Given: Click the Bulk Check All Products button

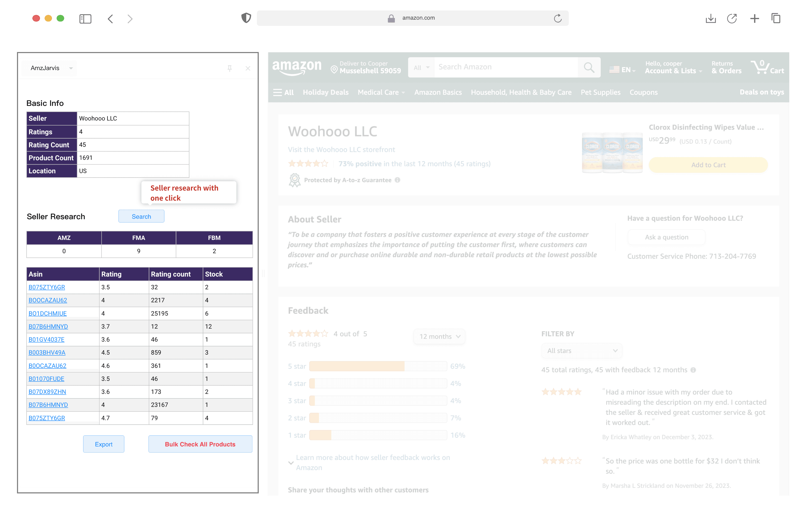Looking at the screenshot, I should [x=199, y=444].
